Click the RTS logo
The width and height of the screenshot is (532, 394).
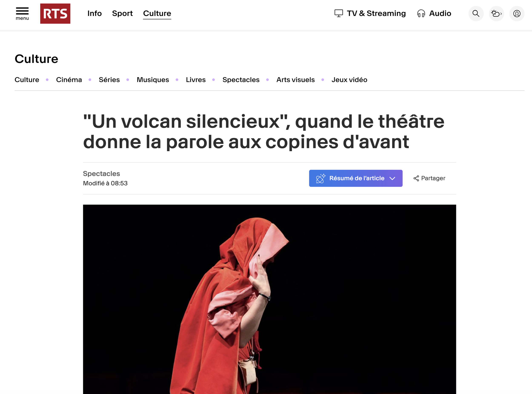coord(55,14)
